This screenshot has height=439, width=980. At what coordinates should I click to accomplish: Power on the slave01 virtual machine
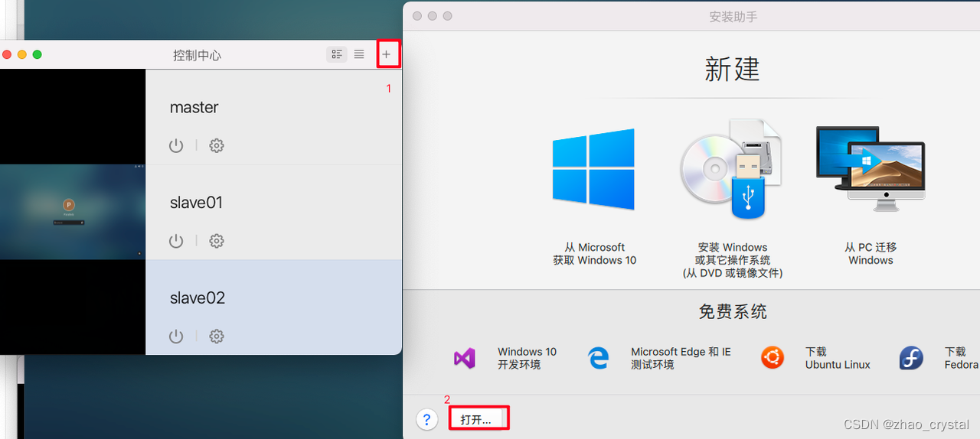coord(176,241)
